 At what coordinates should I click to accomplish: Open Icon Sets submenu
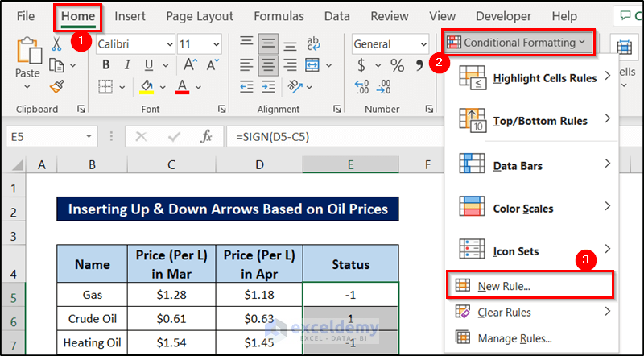pos(532,250)
